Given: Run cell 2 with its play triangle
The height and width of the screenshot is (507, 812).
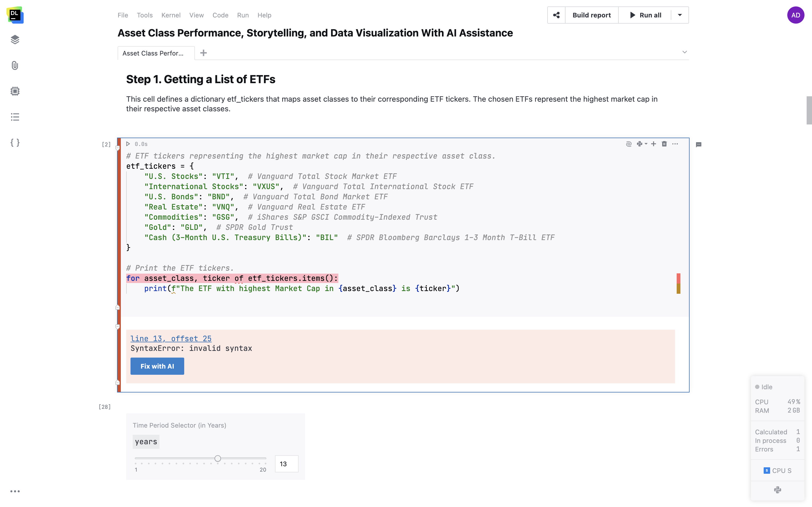Looking at the screenshot, I should (x=128, y=144).
